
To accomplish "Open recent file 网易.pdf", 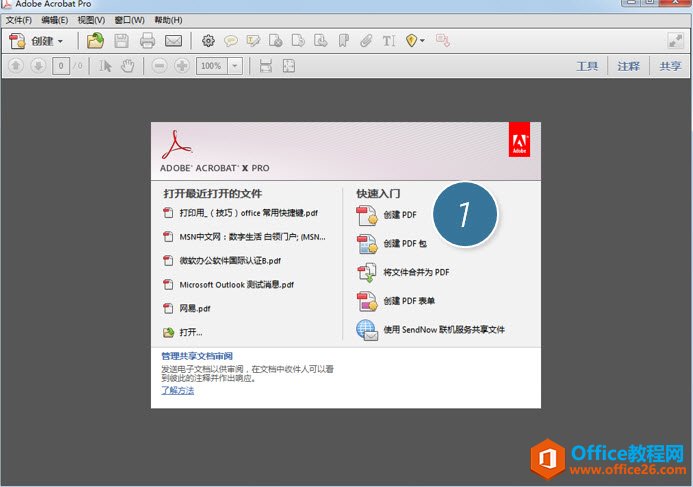I will (187, 308).
